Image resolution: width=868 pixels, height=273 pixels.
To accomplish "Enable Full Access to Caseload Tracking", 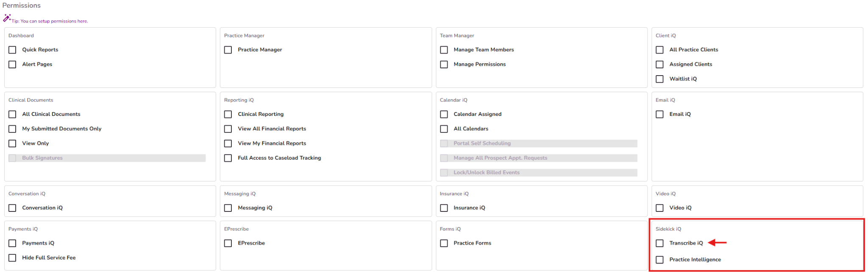I will pyautogui.click(x=228, y=158).
